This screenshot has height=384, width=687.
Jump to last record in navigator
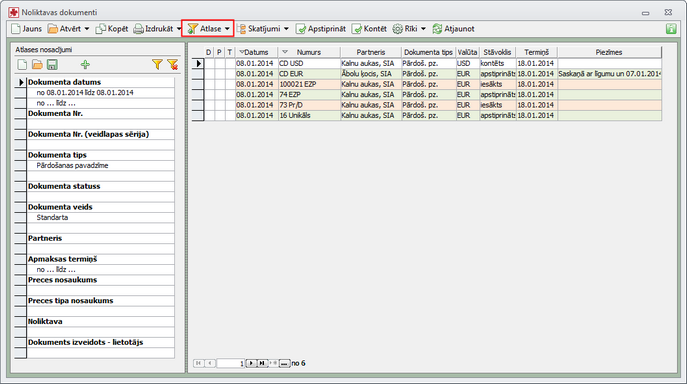pos(262,363)
